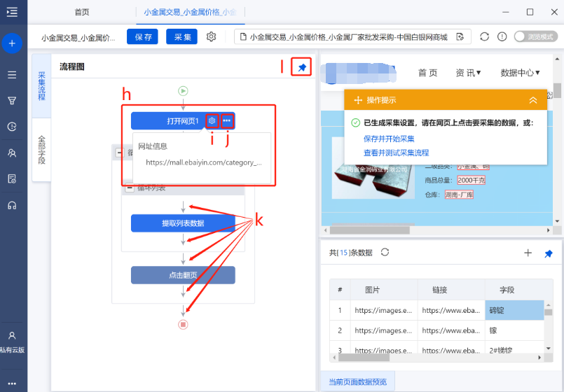
Task: Open more options (…) on 打开网页1 step
Action: point(226,121)
